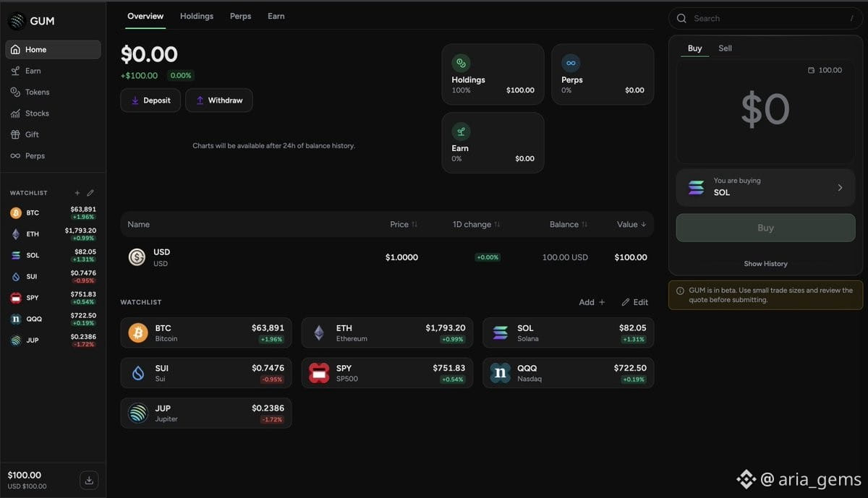
Task: Open the Jupiter JUP watchlist card
Action: click(206, 413)
